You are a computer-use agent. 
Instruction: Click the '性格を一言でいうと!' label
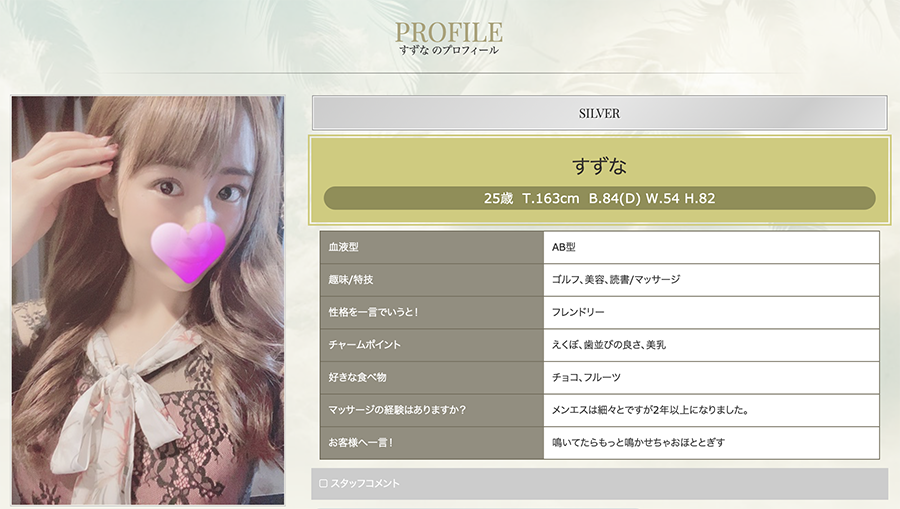click(x=432, y=313)
